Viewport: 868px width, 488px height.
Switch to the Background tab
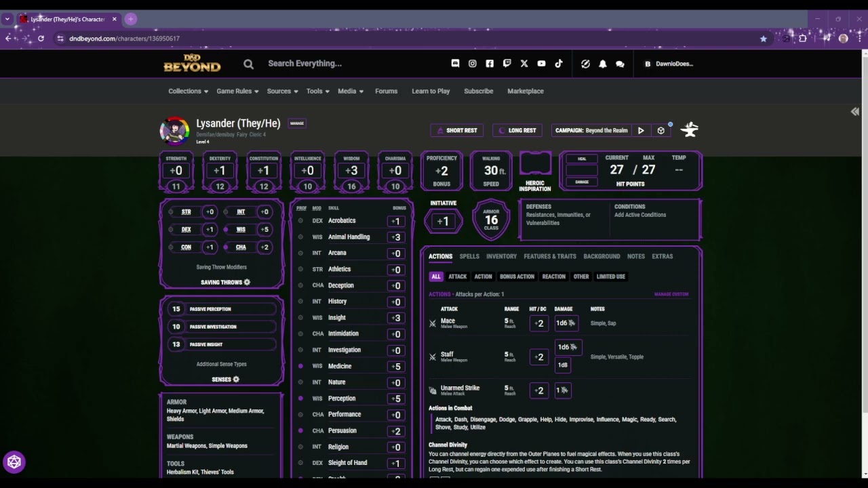(601, 256)
